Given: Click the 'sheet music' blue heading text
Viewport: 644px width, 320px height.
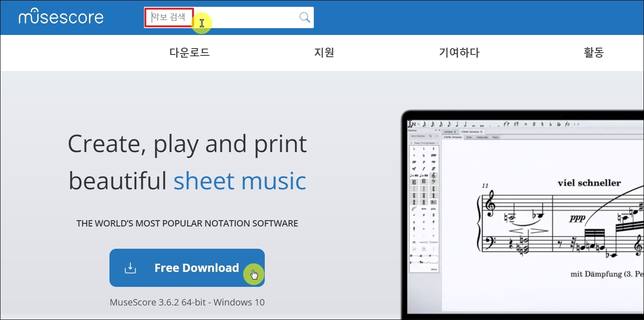Looking at the screenshot, I should [x=240, y=181].
